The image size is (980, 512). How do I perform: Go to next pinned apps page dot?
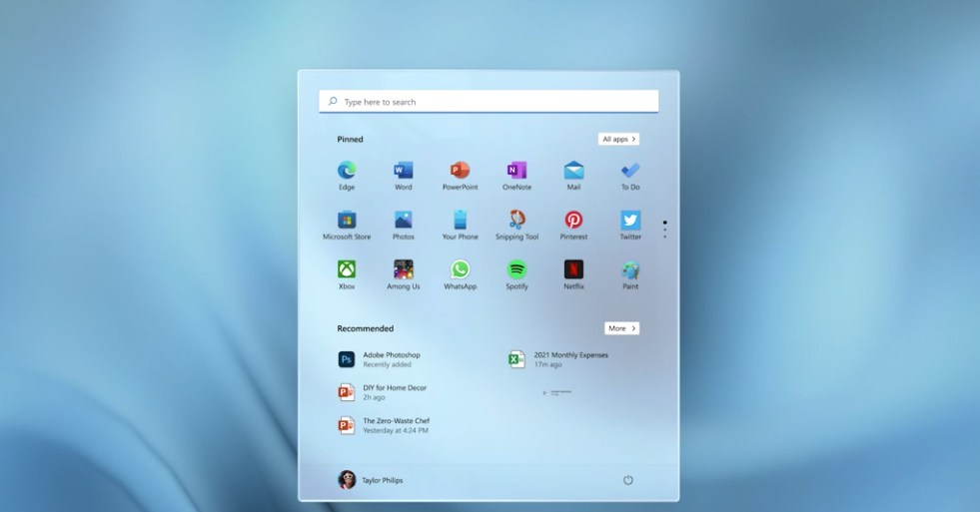coord(665,230)
